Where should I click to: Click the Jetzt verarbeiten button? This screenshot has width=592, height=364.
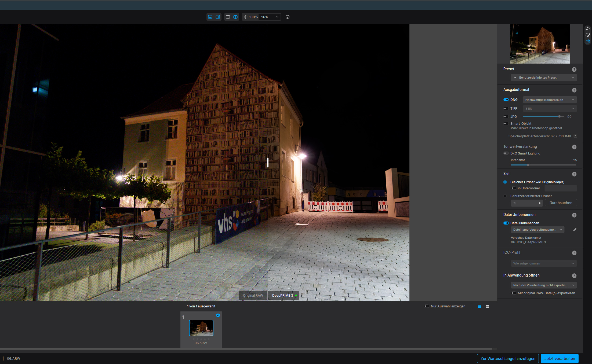(560, 359)
